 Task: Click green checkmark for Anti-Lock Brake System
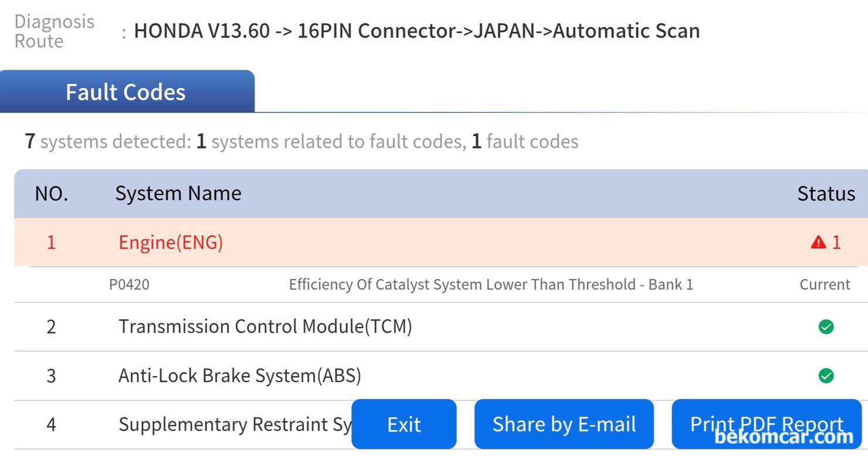coord(826,375)
